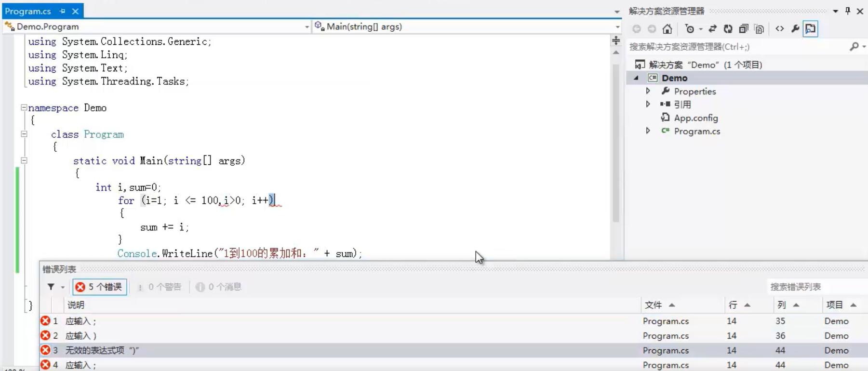
Task: Close the Program.cs tab
Action: pos(75,11)
